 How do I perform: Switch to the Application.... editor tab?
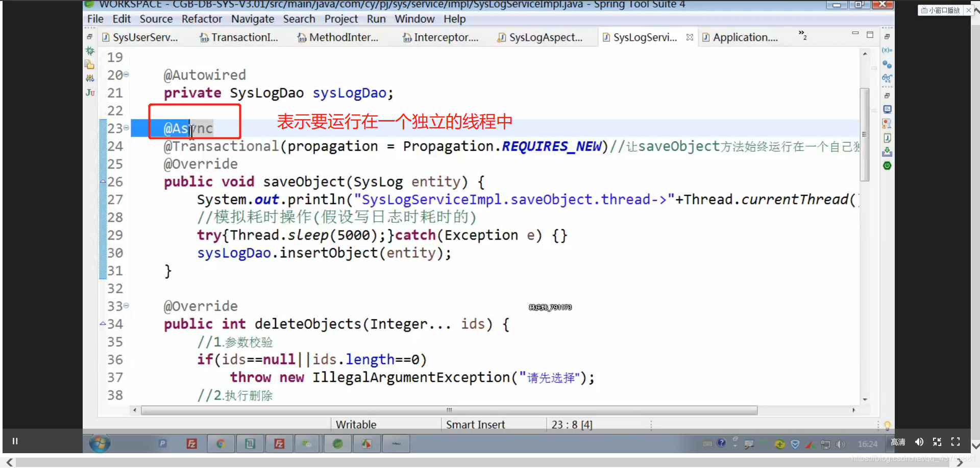(740, 37)
